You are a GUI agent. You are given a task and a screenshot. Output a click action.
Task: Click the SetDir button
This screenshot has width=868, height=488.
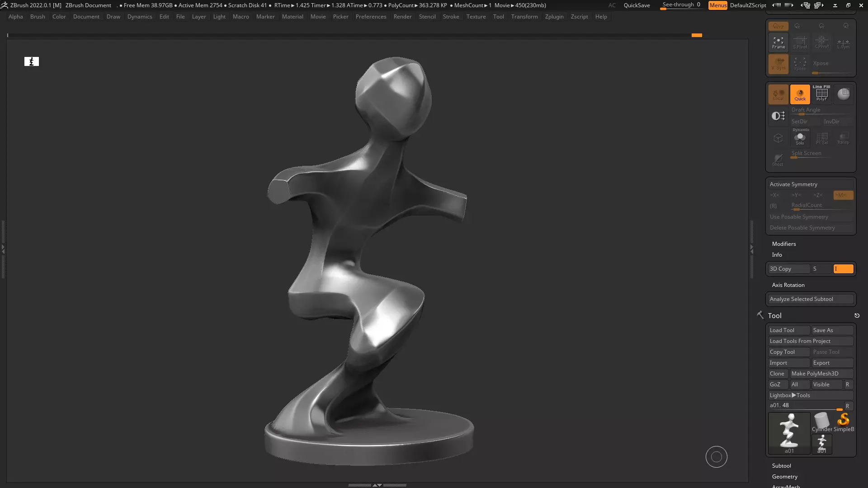(x=806, y=122)
